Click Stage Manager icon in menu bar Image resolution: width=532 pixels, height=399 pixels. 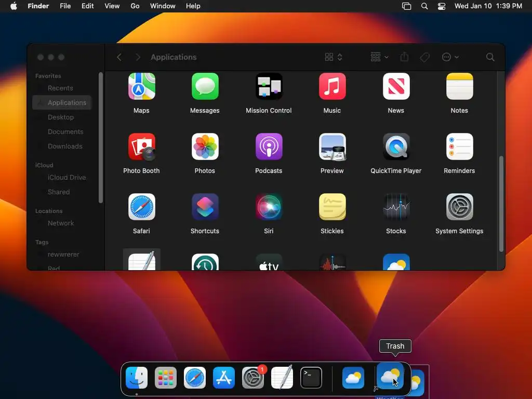point(406,6)
